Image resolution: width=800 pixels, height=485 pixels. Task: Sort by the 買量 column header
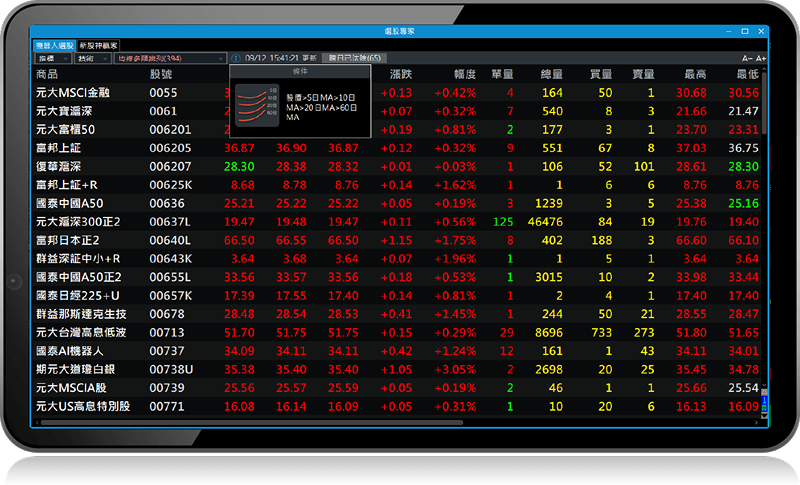(x=601, y=74)
